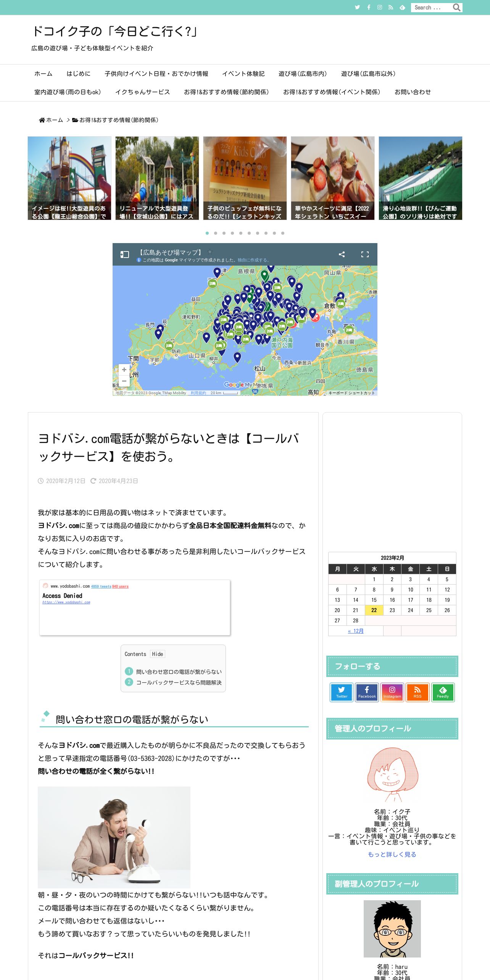The image size is (490, 980).
Task: Toggle the map legend sidebar icon
Action: (x=125, y=255)
